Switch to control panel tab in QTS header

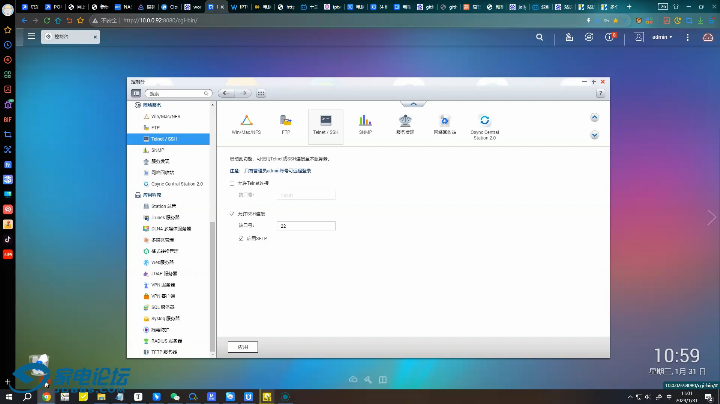(70, 37)
